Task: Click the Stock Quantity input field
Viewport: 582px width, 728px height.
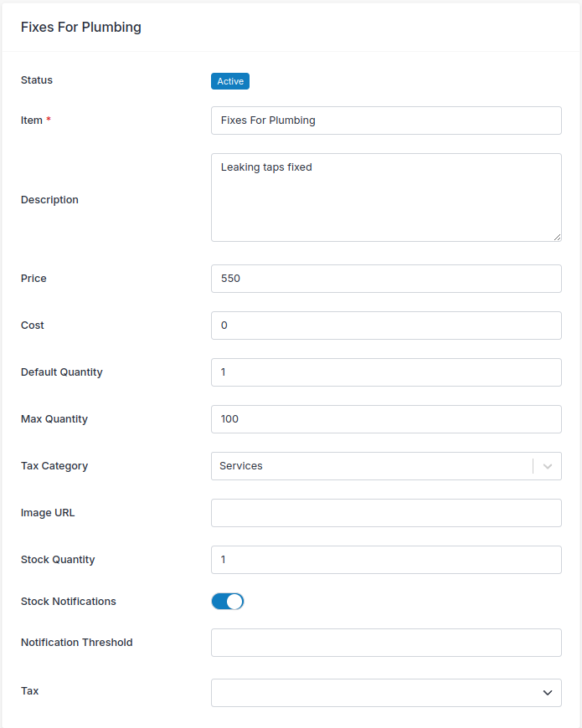Action: (x=386, y=560)
